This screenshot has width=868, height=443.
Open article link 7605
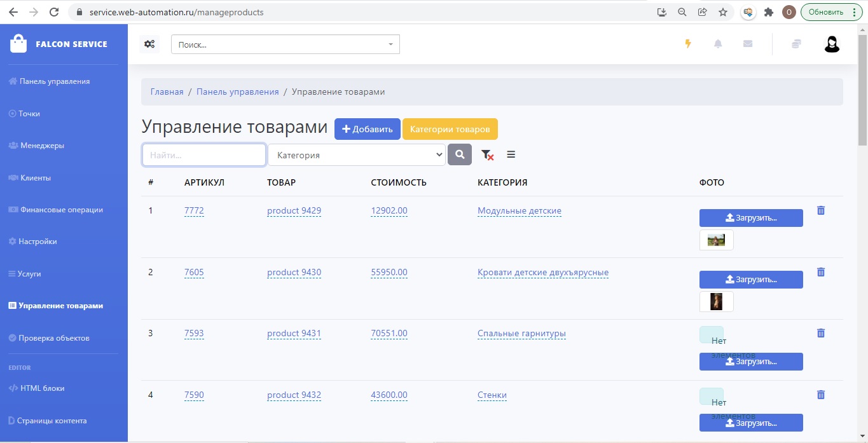coord(194,273)
